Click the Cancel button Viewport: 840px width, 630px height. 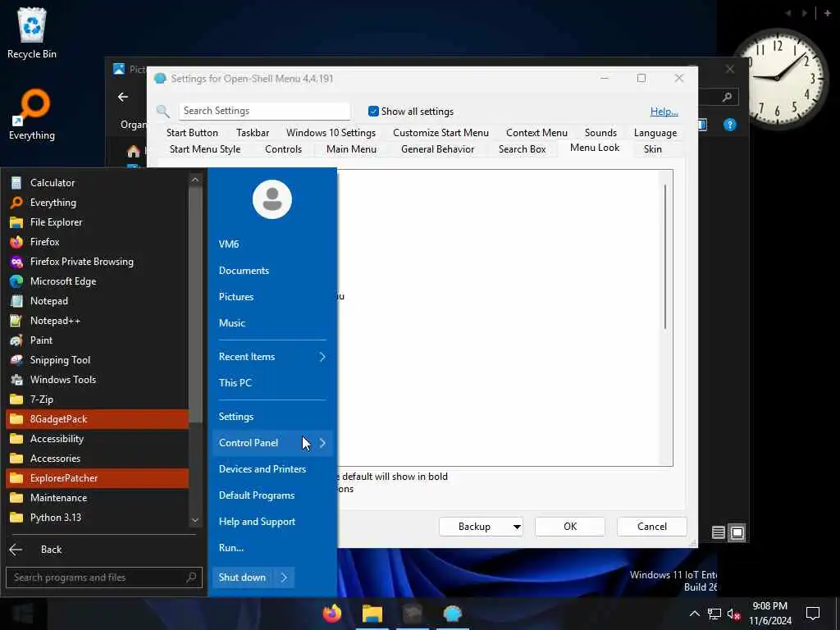coord(652,527)
